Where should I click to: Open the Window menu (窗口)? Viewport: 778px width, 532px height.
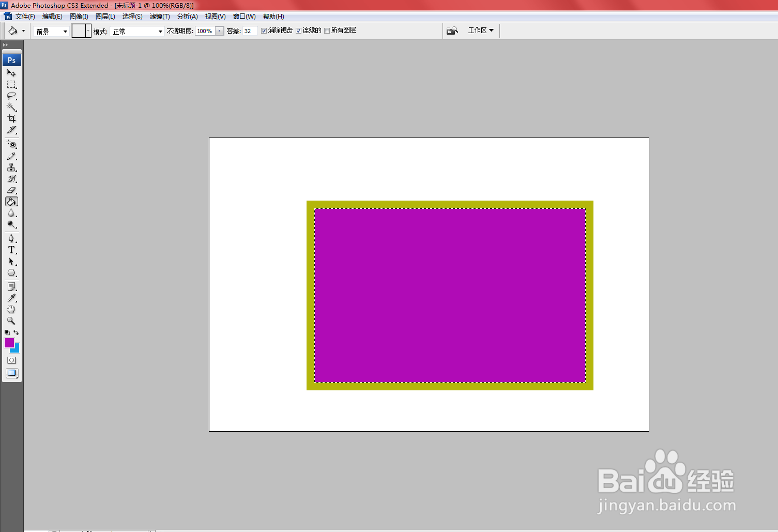coord(244,17)
